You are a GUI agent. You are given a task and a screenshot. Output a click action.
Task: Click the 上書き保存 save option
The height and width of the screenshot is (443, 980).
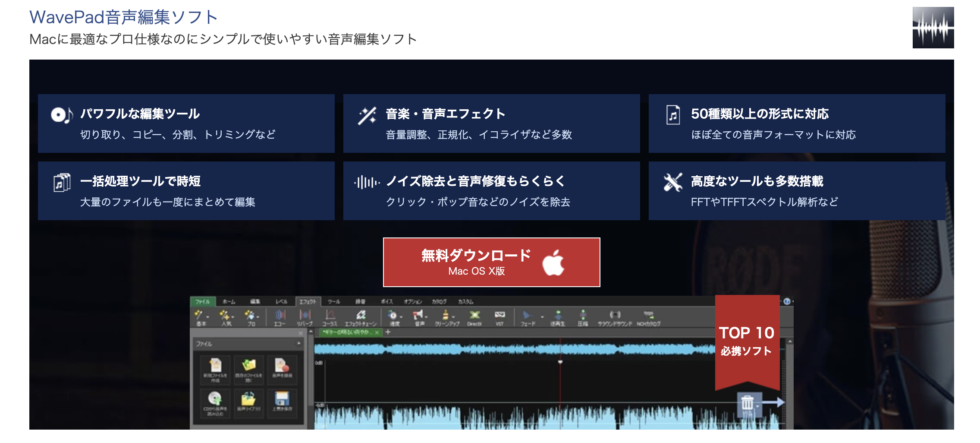click(282, 402)
